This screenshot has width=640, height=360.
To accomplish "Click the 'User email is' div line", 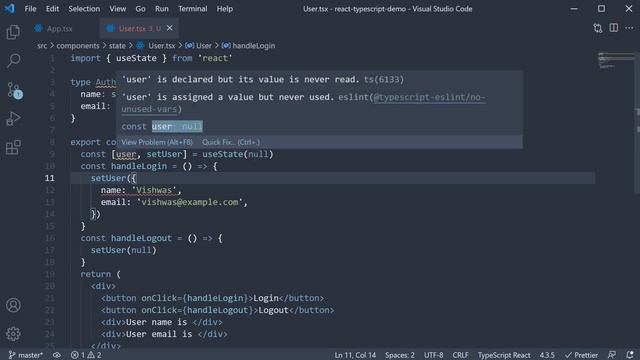I will click(x=164, y=334).
